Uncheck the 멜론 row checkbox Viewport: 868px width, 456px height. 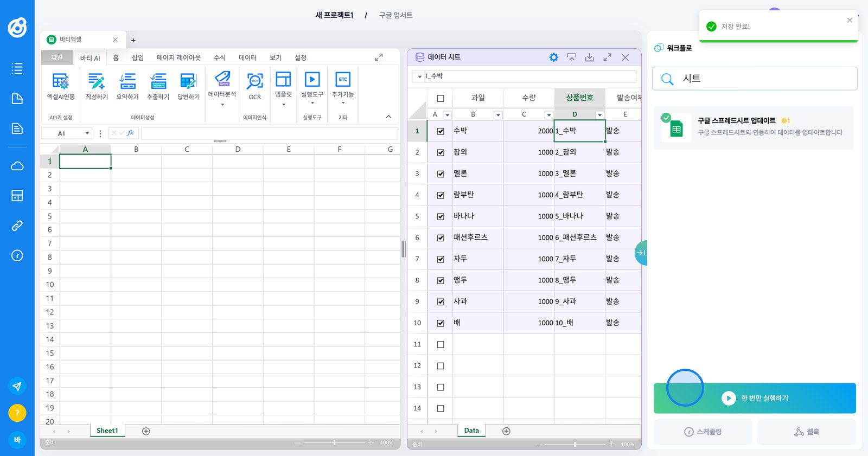441,174
